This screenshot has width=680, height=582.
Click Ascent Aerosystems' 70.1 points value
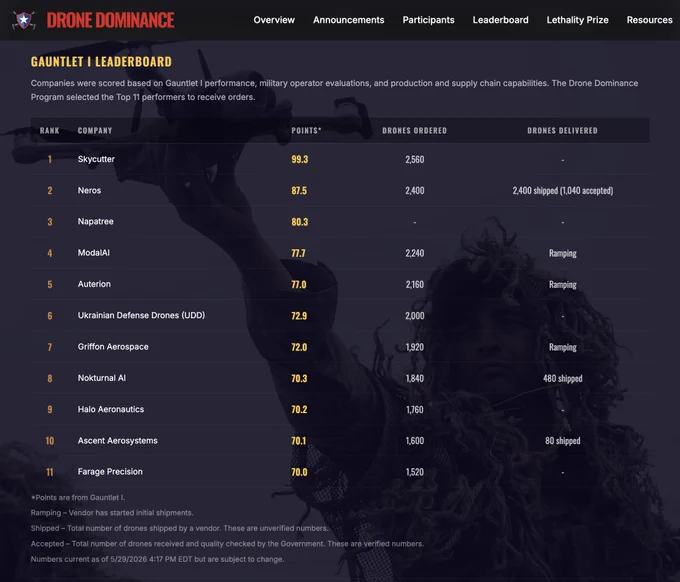click(299, 441)
